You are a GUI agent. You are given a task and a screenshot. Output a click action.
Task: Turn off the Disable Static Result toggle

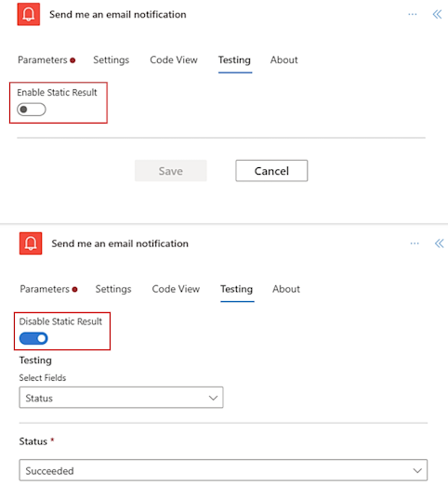[x=33, y=338]
